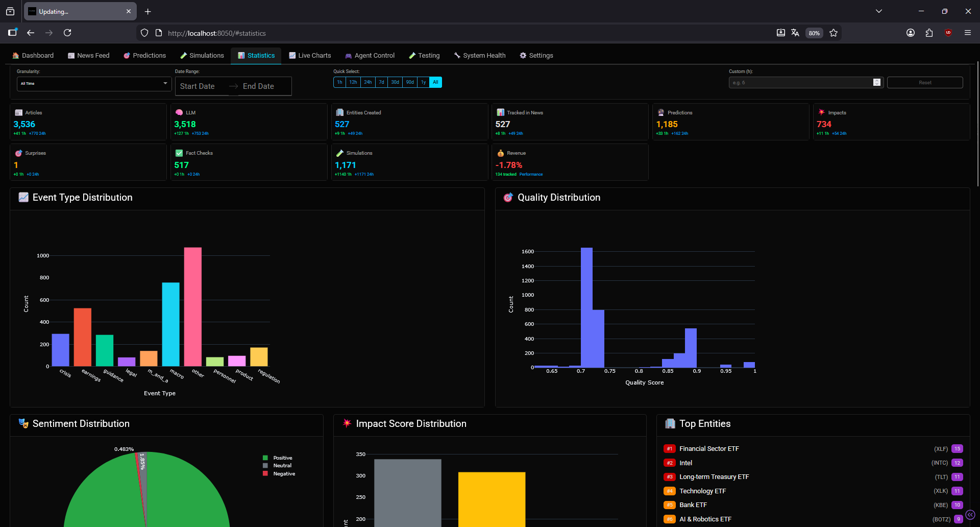Screen dimensions: 980x527
Task: Select the 1y quick range
Action: (423, 82)
